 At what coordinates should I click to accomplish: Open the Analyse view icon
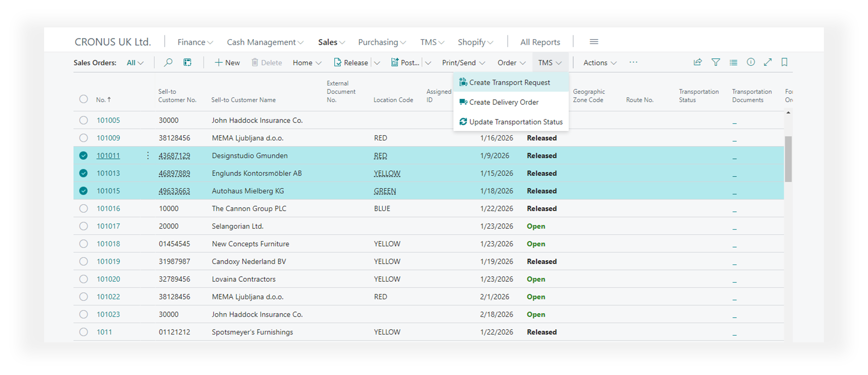[x=187, y=62]
